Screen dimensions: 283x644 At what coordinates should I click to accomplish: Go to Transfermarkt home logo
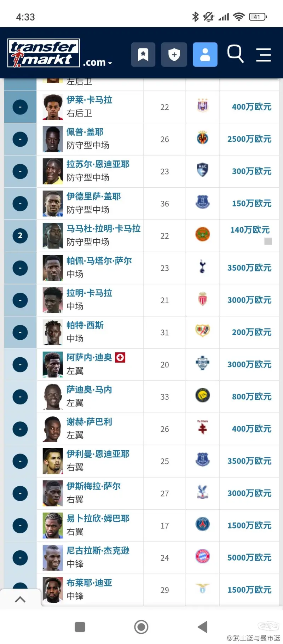tap(44, 53)
